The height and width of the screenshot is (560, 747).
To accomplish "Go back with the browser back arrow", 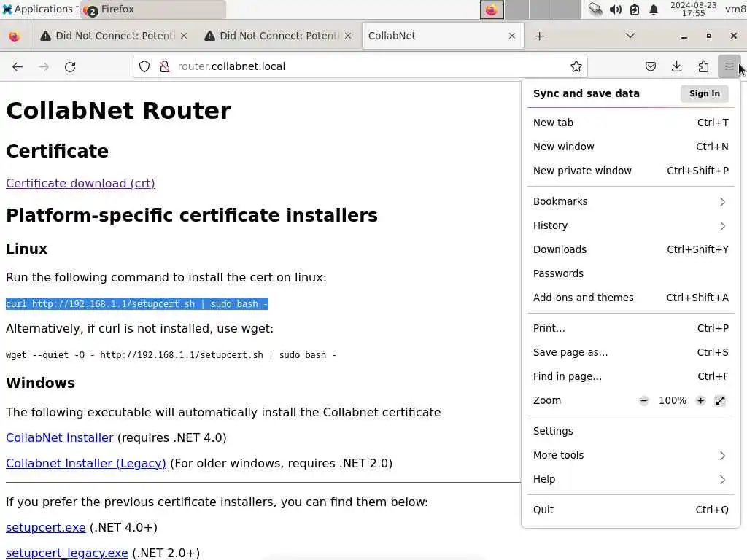I will pyautogui.click(x=18, y=66).
